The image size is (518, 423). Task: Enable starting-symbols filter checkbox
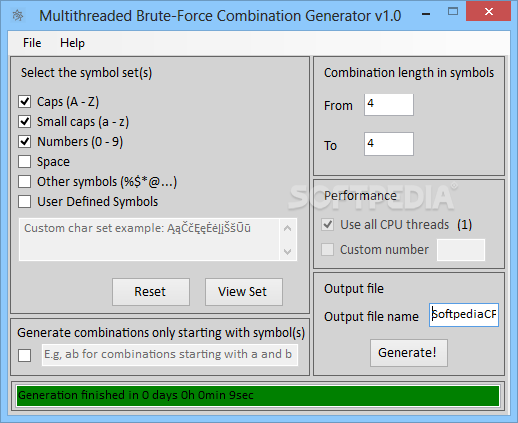[25, 355]
